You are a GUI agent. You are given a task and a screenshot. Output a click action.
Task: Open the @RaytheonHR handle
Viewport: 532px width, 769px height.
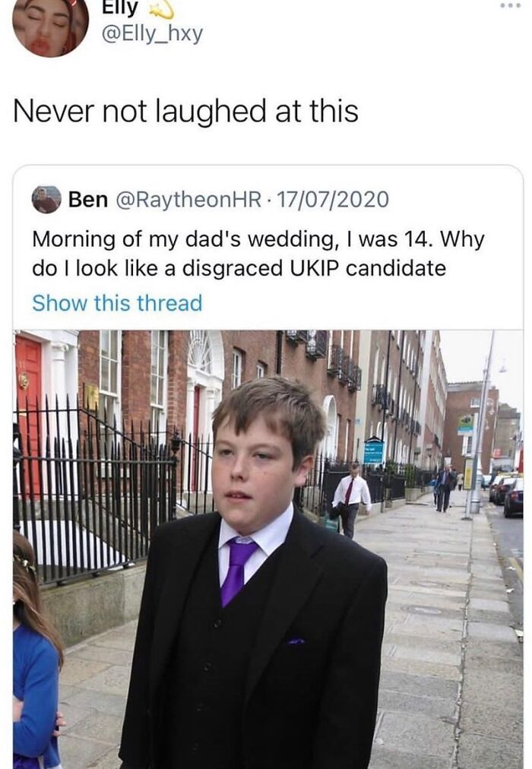188,200
